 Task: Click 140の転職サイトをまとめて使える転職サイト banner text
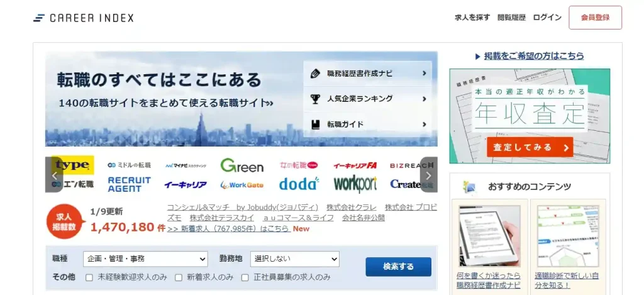click(x=166, y=103)
